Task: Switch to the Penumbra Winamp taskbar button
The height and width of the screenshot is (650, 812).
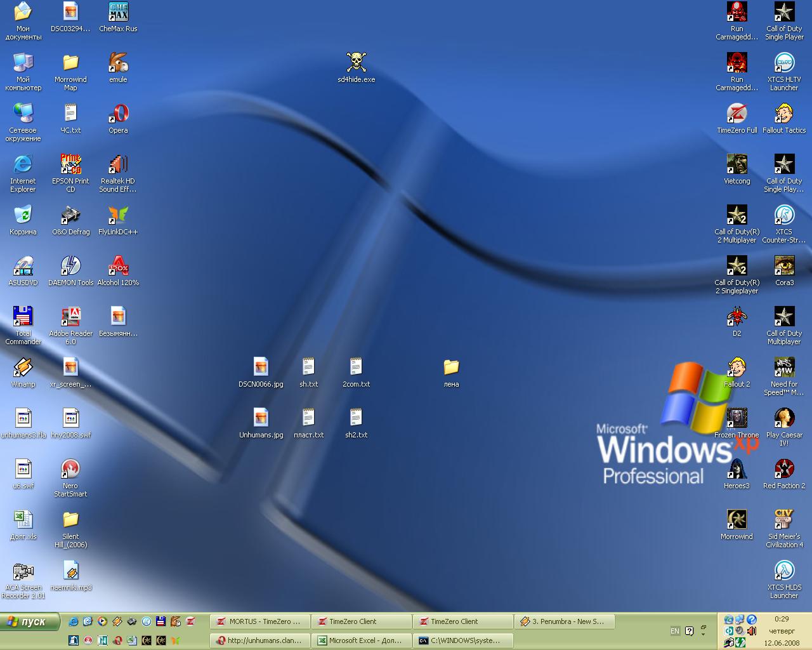Action: pos(564,621)
